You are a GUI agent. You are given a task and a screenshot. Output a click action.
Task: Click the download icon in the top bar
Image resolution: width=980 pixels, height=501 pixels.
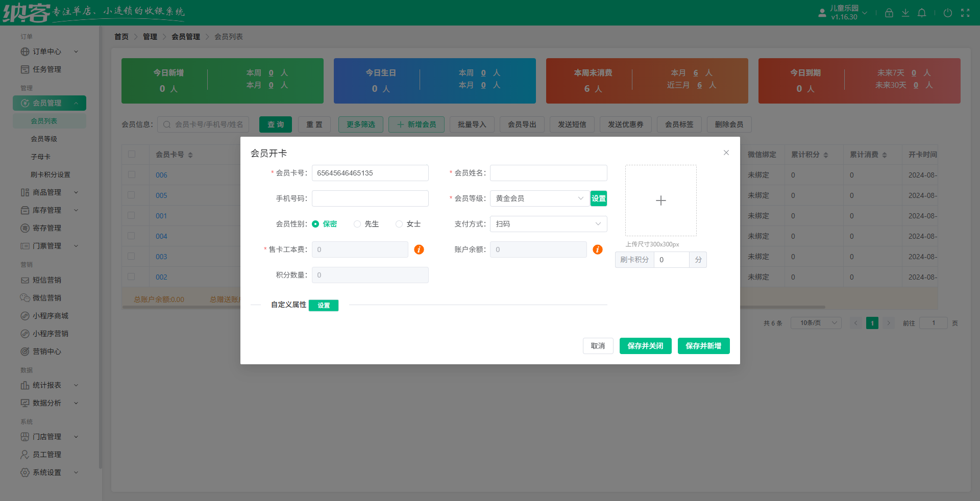[905, 13]
